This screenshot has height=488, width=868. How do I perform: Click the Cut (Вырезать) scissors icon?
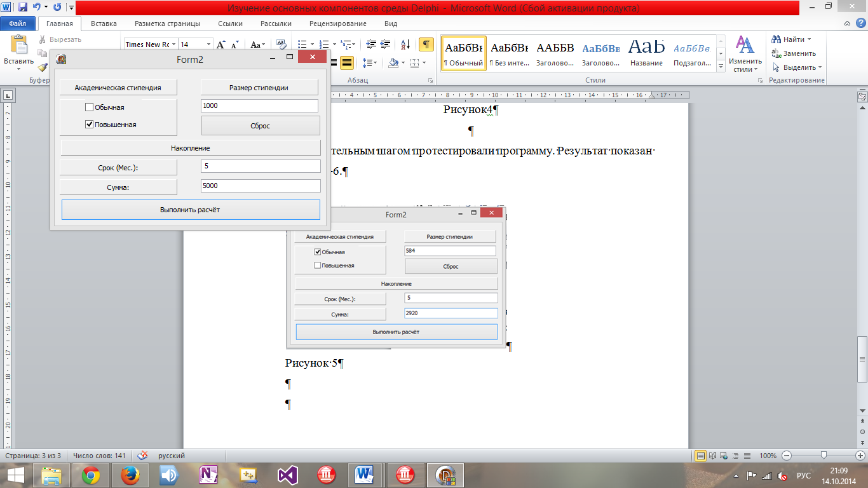tap(42, 39)
